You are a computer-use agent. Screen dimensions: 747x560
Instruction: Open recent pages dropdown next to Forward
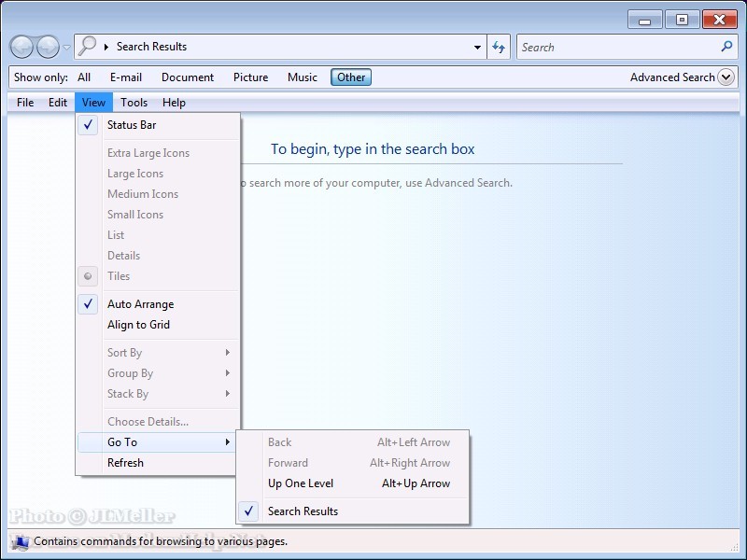point(66,48)
